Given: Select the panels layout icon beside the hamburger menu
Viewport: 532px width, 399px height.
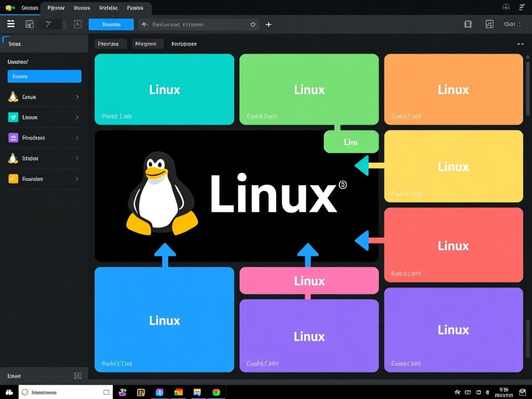Looking at the screenshot, I should point(29,24).
